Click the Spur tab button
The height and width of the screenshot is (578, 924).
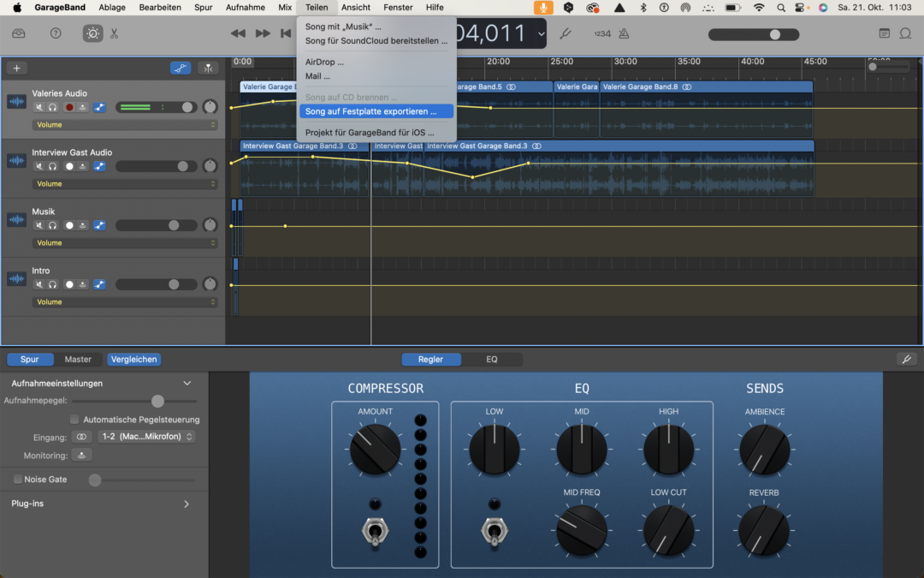click(x=29, y=359)
